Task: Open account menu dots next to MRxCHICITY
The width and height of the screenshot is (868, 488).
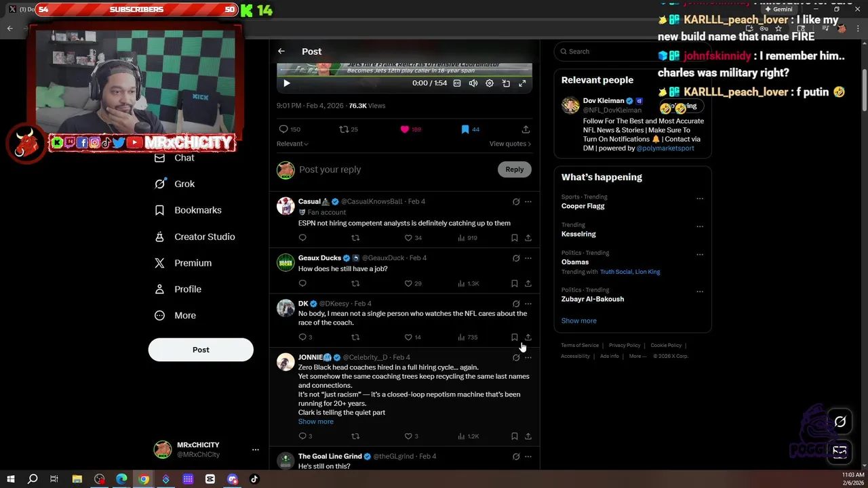Action: tap(255, 449)
